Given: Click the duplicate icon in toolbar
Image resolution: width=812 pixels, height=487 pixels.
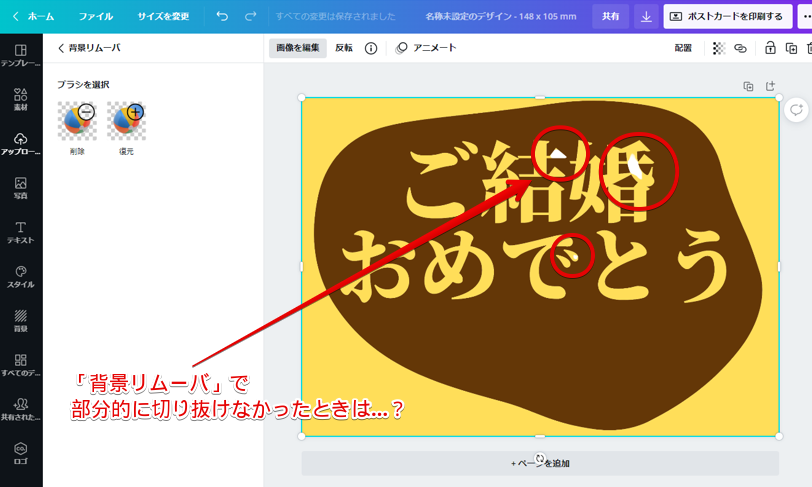Looking at the screenshot, I should (x=791, y=48).
